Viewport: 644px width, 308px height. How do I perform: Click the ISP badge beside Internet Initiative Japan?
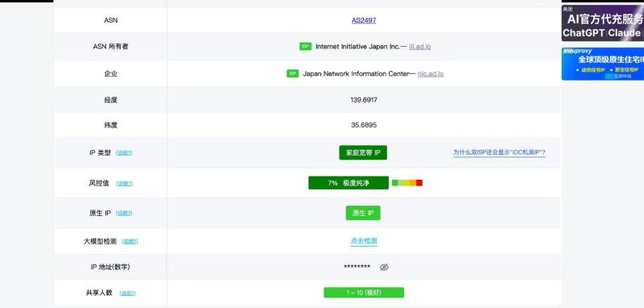tap(306, 47)
